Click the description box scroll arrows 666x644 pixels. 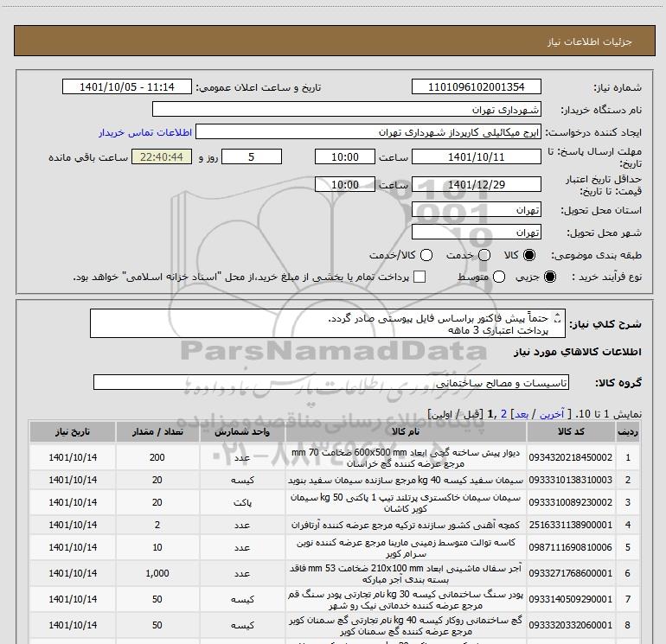558,317
